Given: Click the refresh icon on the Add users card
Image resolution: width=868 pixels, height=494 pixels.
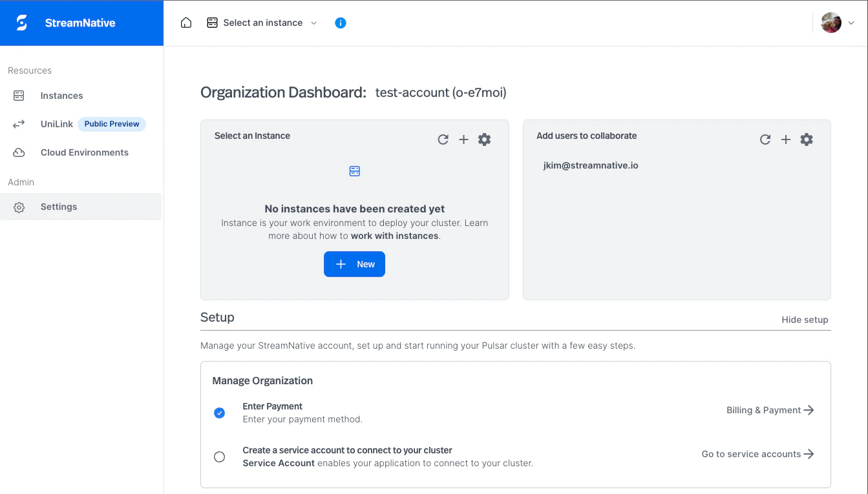Looking at the screenshot, I should pos(765,139).
